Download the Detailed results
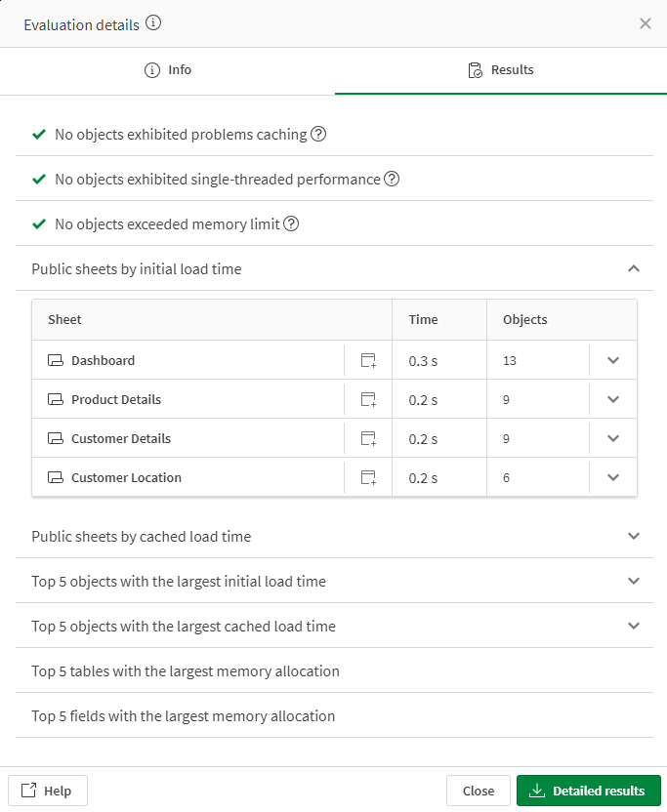667x812 pixels. (x=588, y=791)
